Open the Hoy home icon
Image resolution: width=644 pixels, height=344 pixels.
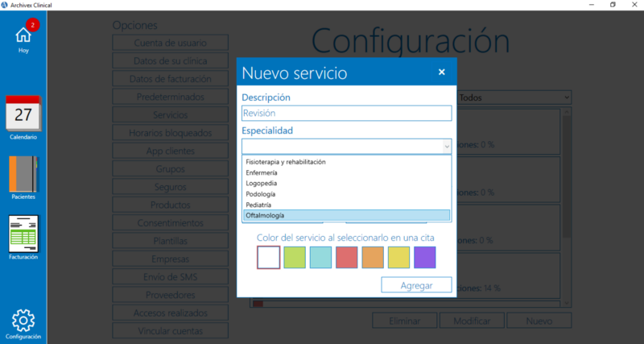tap(23, 35)
